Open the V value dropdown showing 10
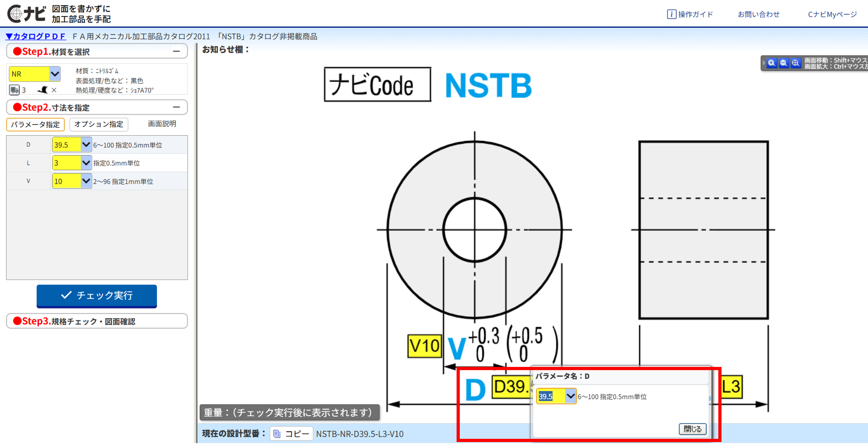This screenshot has width=868, height=445. click(86, 181)
